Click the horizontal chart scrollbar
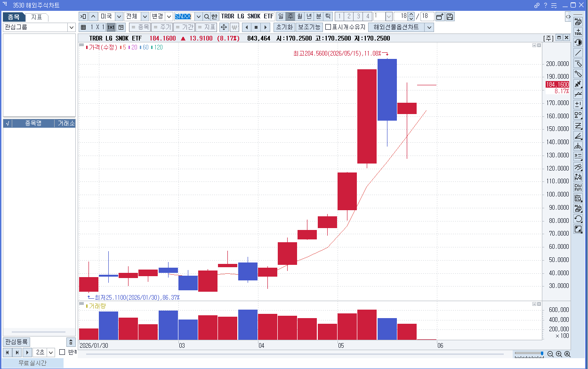This screenshot has width=588, height=369. (295, 353)
